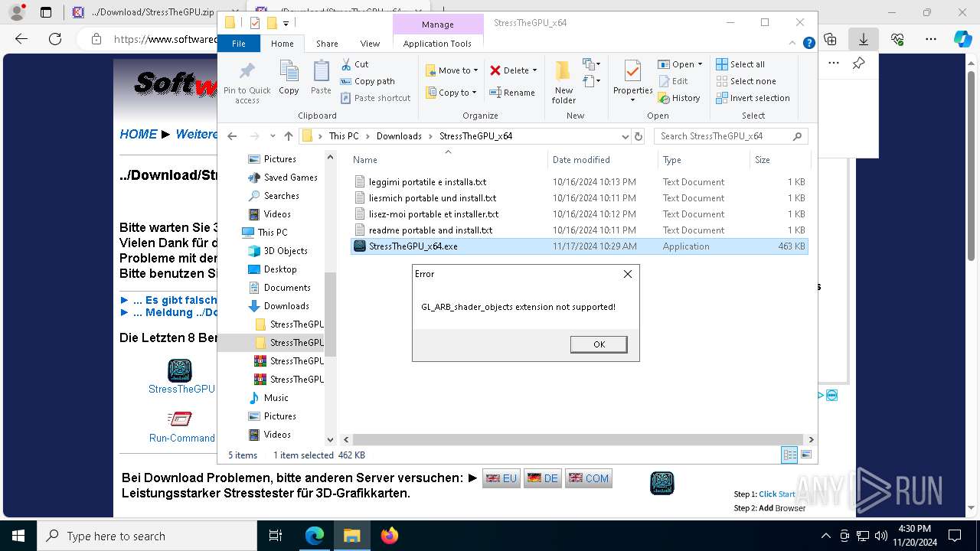Click the Up one level arrow
980x551 pixels.
click(x=288, y=136)
